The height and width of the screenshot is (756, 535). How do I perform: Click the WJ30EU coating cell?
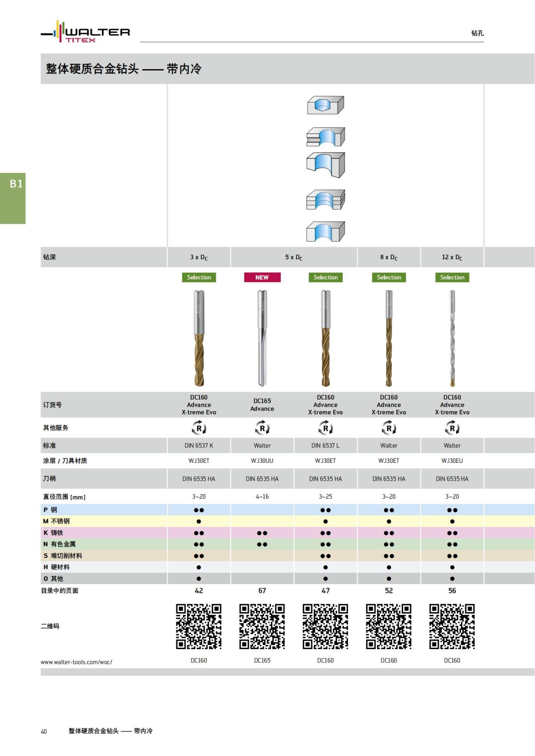[452, 461]
